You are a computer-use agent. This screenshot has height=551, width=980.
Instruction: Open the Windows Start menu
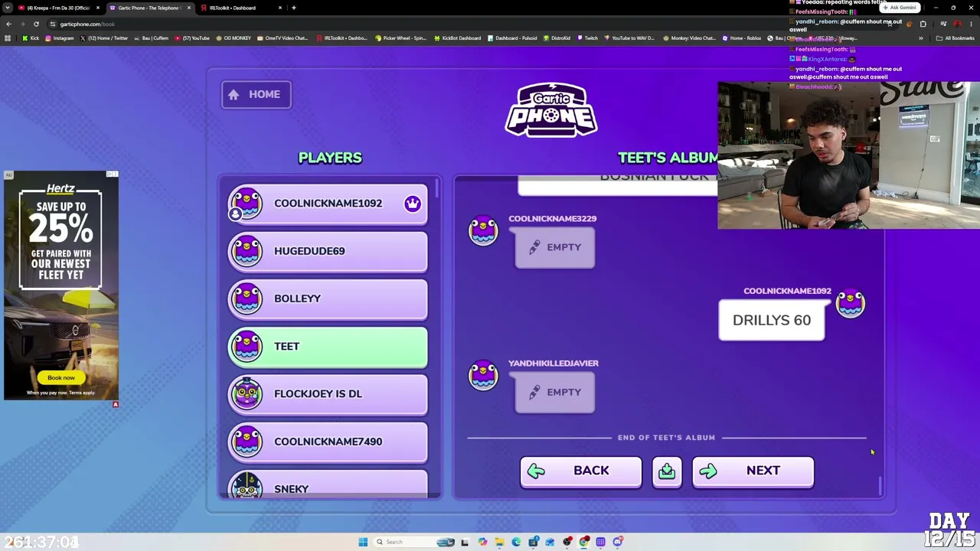pyautogui.click(x=363, y=542)
